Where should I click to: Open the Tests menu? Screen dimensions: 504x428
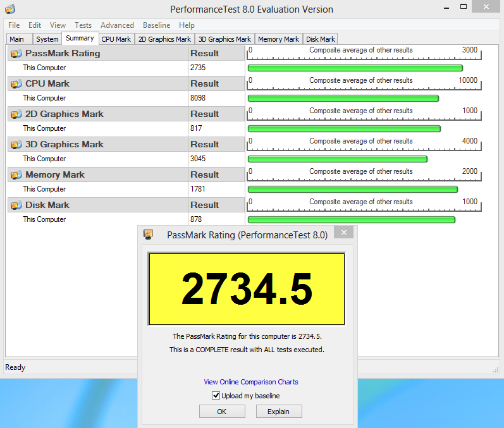83,25
